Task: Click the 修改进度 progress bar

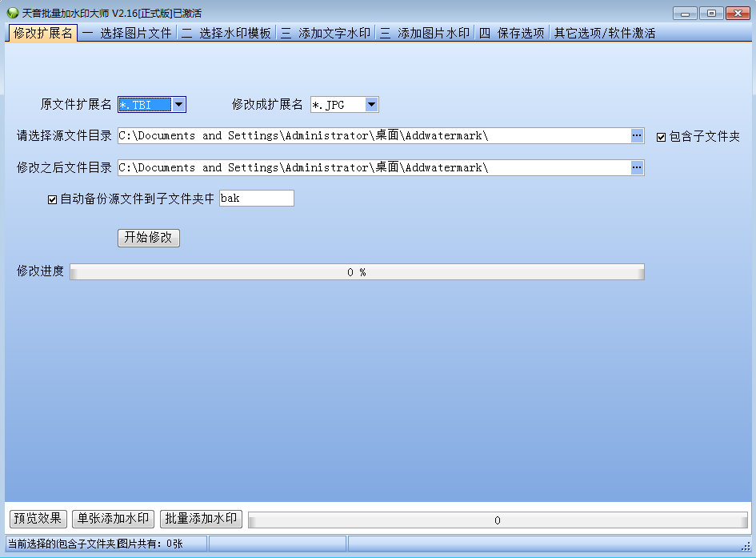Action: coord(358,272)
